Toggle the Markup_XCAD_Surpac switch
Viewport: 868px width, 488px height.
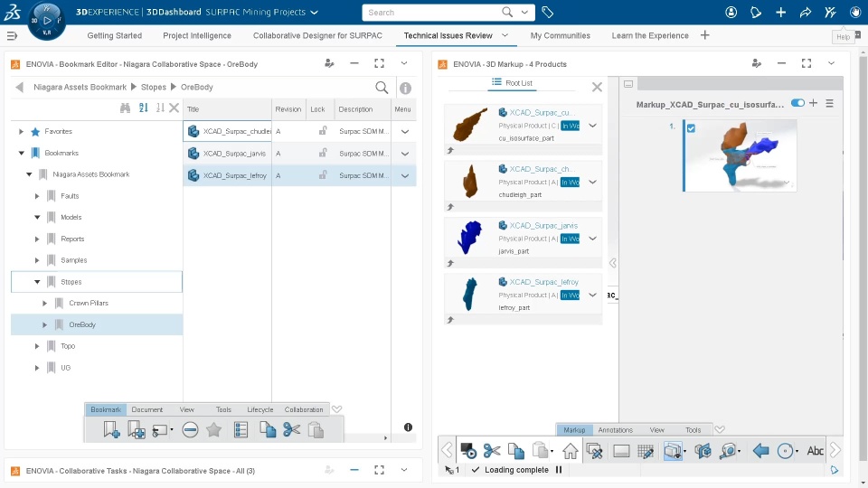click(797, 103)
